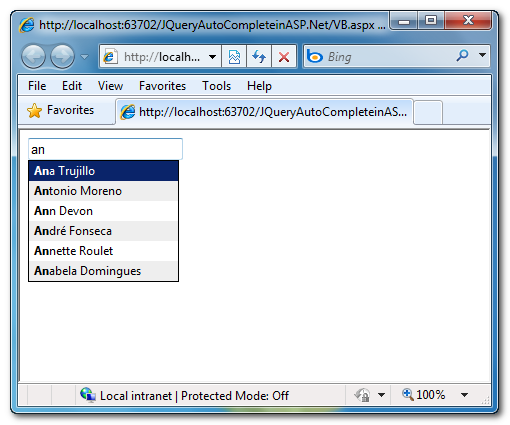Select the localhost JQueryAutoComplete tab
This screenshot has height=425, width=510.
[x=264, y=112]
